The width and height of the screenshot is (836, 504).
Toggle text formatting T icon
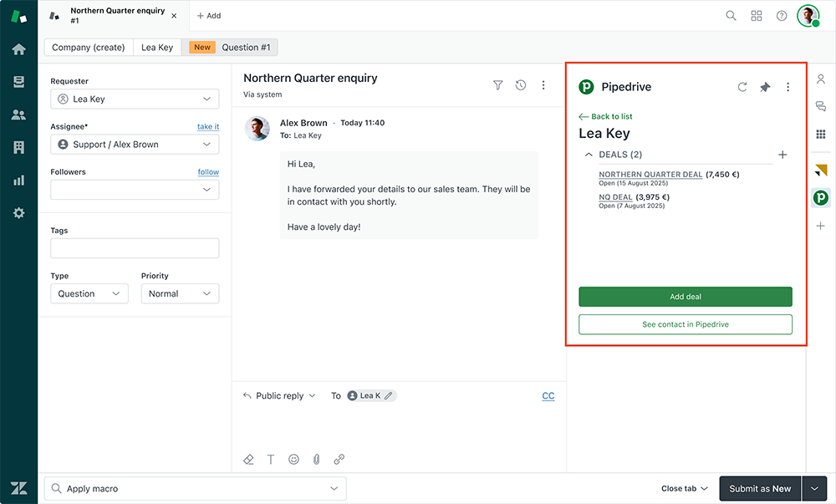271,459
